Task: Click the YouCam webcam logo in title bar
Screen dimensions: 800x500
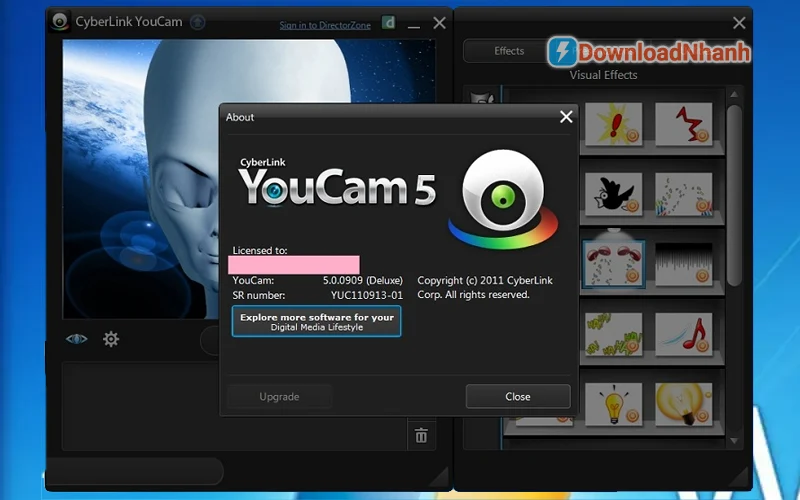Action: click(60, 21)
